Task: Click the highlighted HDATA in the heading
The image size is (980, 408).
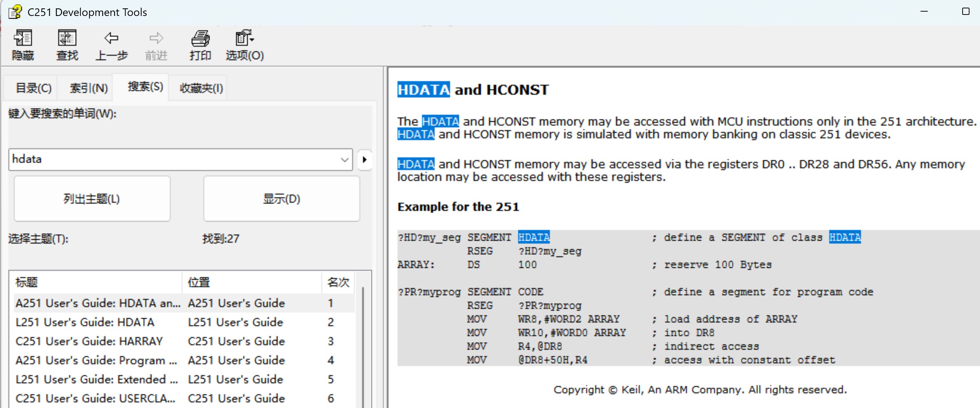Action: pyautogui.click(x=423, y=90)
